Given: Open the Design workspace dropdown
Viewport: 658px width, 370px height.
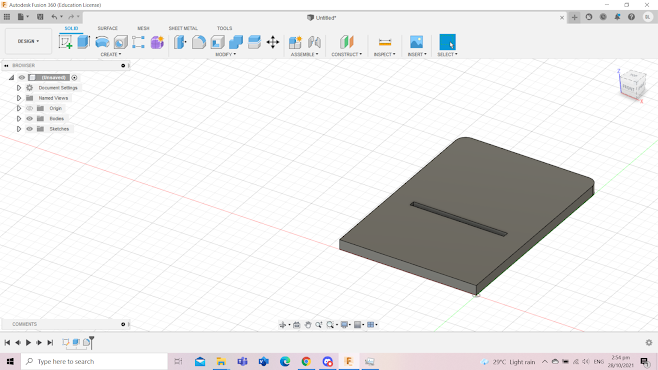Looking at the screenshot, I should pos(28,41).
